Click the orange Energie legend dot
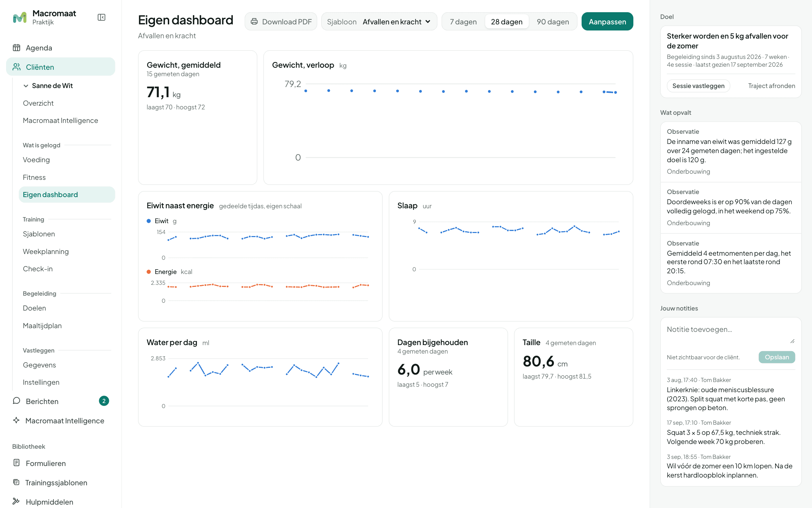 pos(149,272)
